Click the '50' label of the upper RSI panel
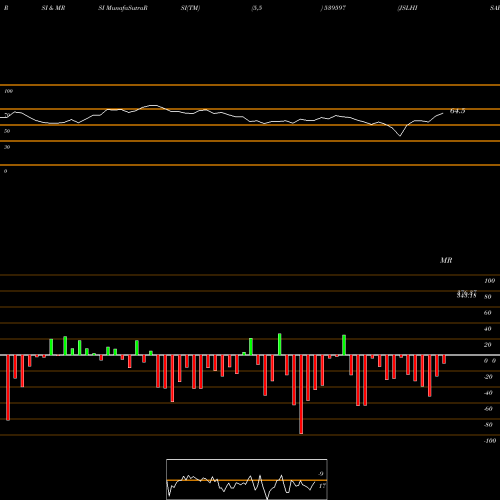This screenshot has width=500, height=500. (7, 131)
